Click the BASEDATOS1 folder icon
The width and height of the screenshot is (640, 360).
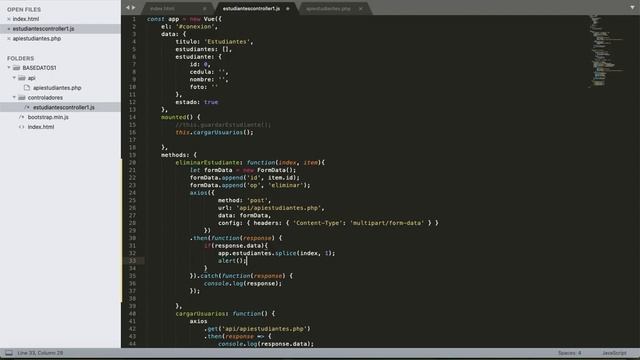(x=16, y=68)
